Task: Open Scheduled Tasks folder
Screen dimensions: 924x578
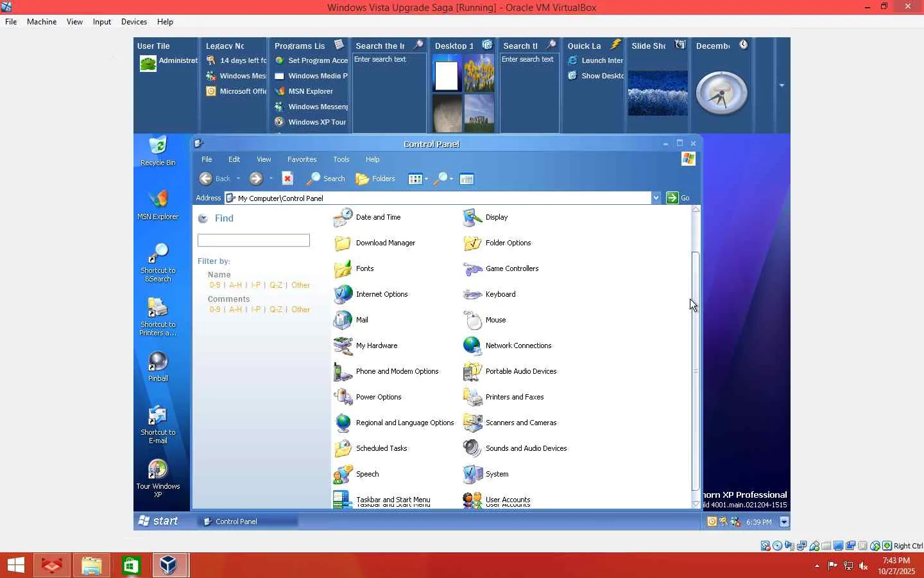Action: [x=370, y=448]
